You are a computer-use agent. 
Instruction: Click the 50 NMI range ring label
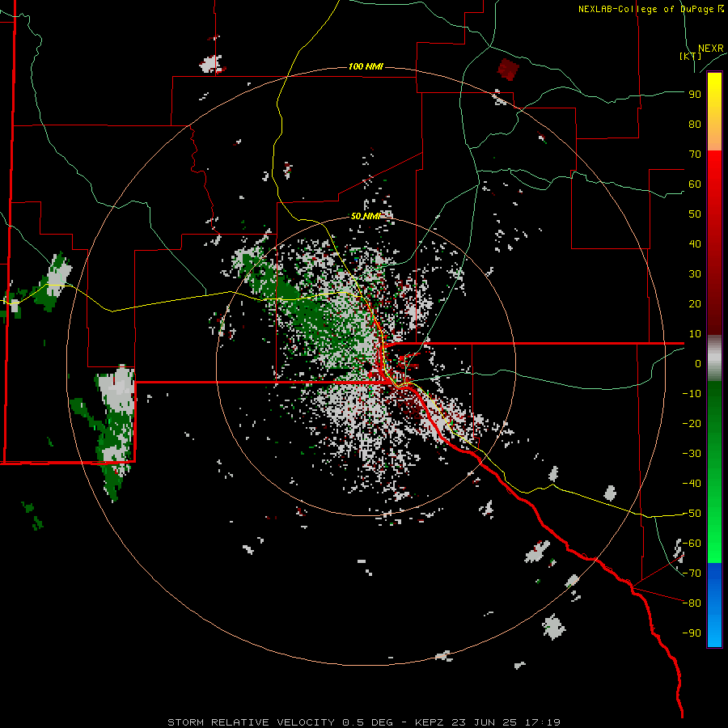click(366, 216)
